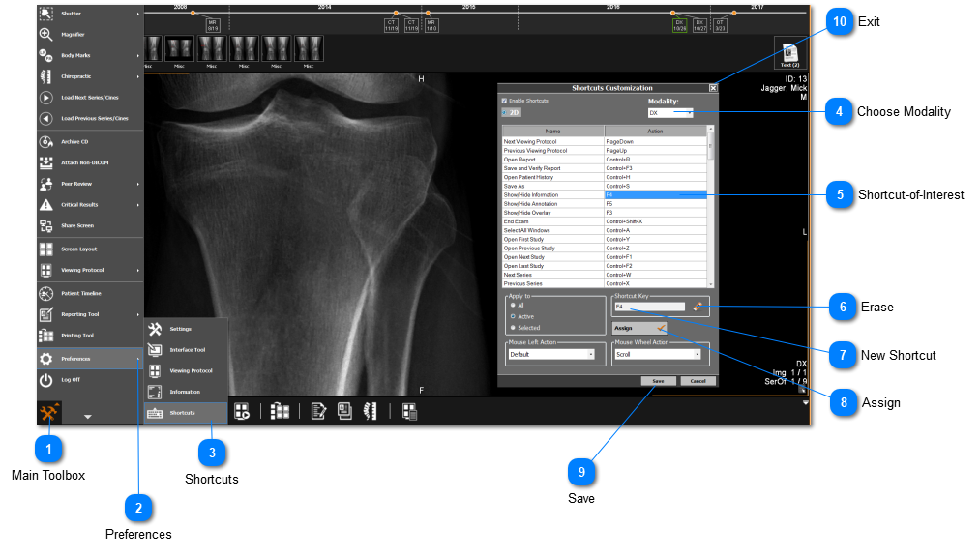The width and height of the screenshot is (980, 557).
Task: Click the Log Off power icon
Action: (x=45, y=380)
